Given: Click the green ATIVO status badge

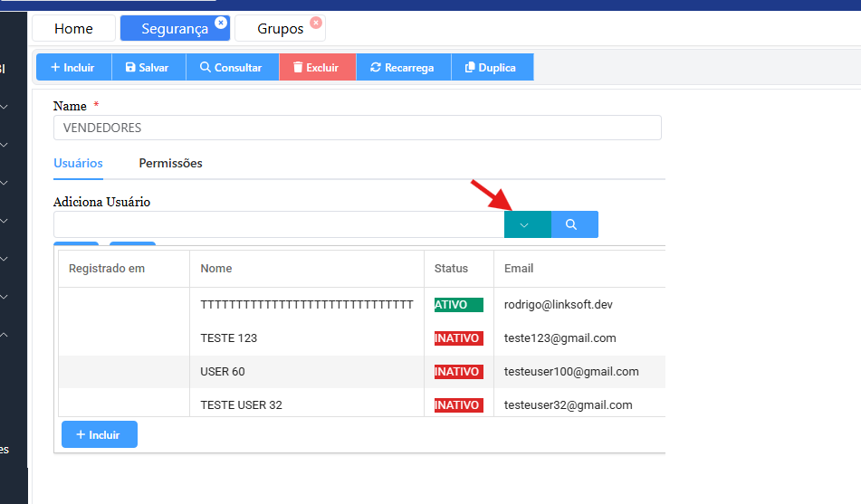Looking at the screenshot, I should pyautogui.click(x=458, y=305).
